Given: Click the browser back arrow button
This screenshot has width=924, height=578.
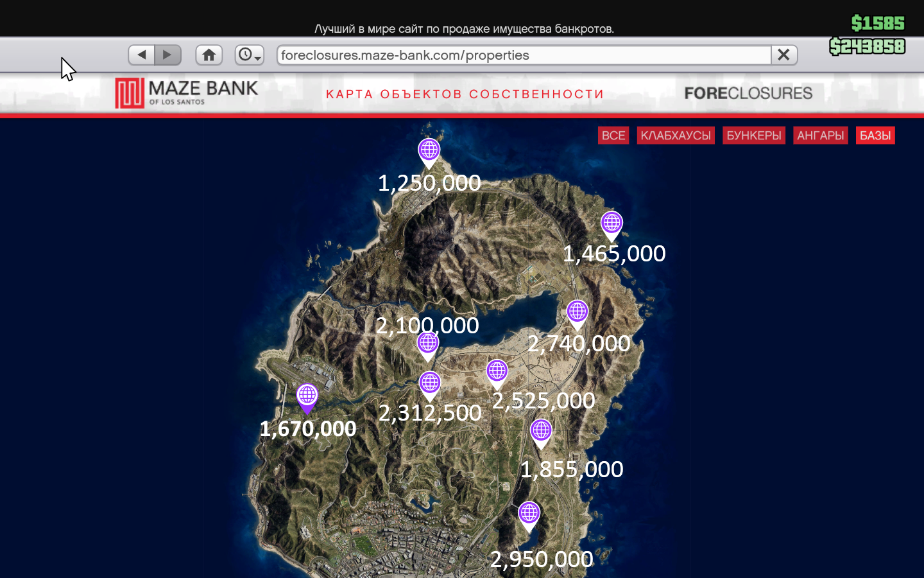Looking at the screenshot, I should coord(141,55).
